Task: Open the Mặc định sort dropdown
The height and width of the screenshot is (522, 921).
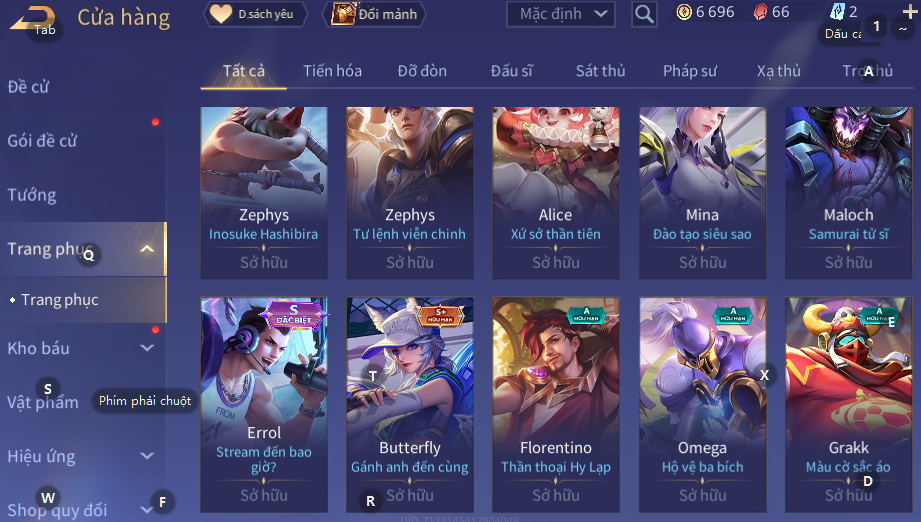Action: point(560,14)
